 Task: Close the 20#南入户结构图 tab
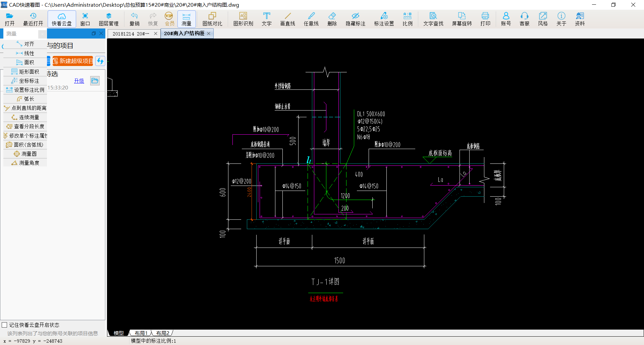pos(209,33)
